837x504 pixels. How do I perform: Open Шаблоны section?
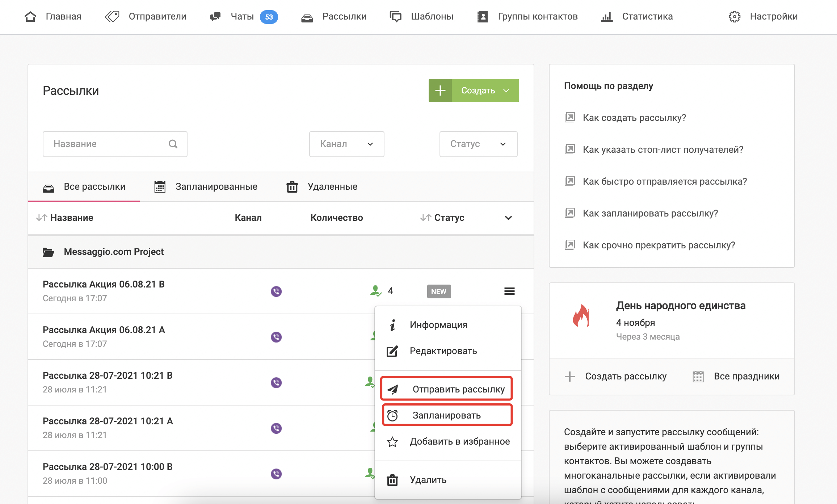point(421,16)
